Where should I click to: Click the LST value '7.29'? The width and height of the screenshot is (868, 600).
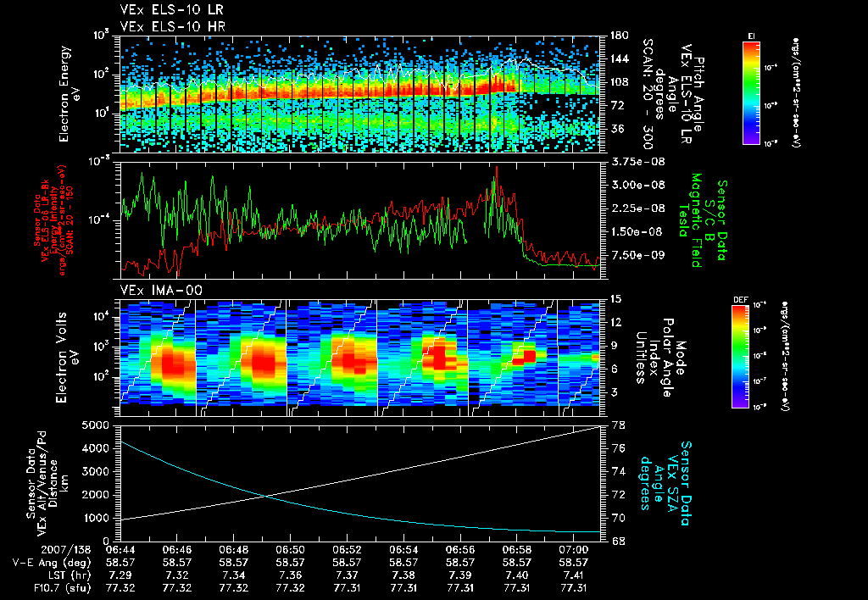pyautogui.click(x=120, y=575)
